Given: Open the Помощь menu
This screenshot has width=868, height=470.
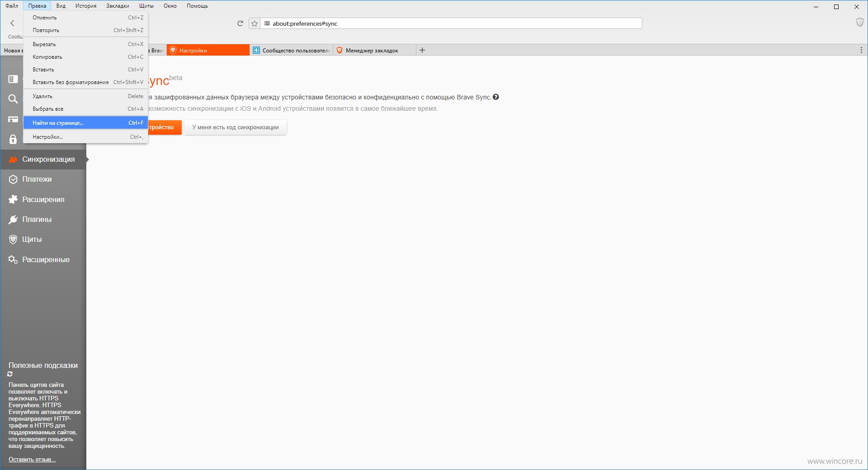Looking at the screenshot, I should click(197, 6).
